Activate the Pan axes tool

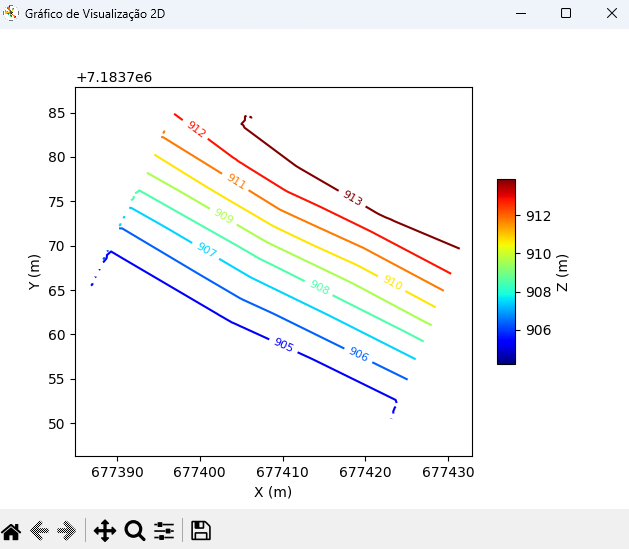(105, 531)
